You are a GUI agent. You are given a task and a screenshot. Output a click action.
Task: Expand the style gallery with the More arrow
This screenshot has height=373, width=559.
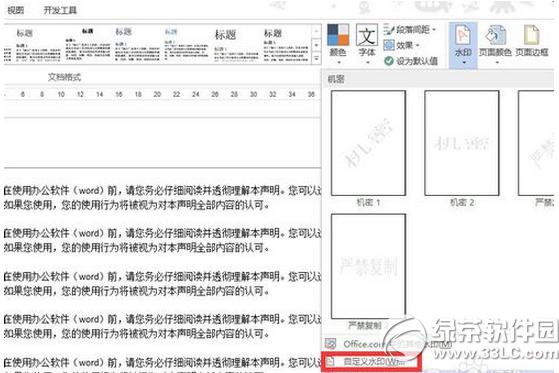(316, 58)
